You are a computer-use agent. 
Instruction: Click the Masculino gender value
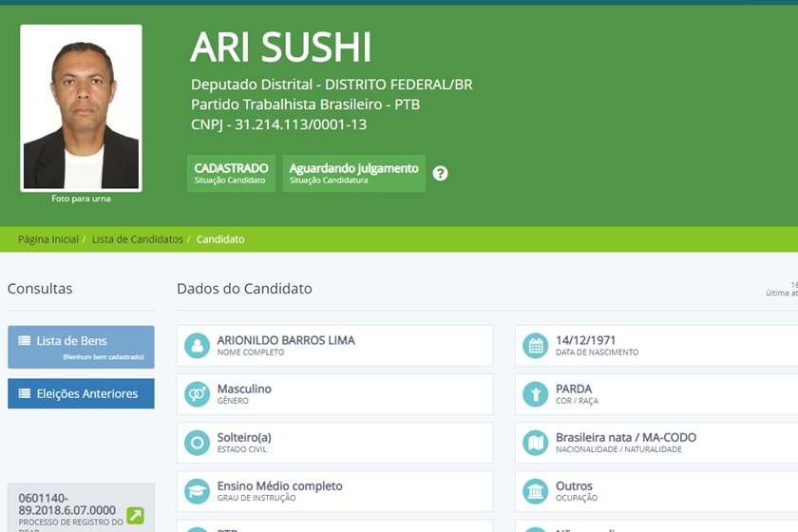coord(244,389)
